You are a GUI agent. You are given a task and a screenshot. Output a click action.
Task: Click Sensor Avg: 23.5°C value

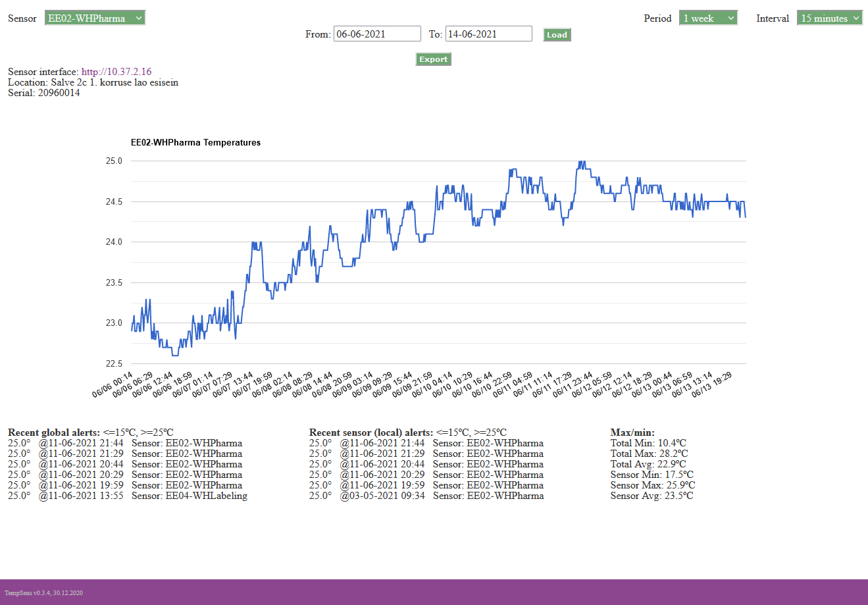[652, 496]
